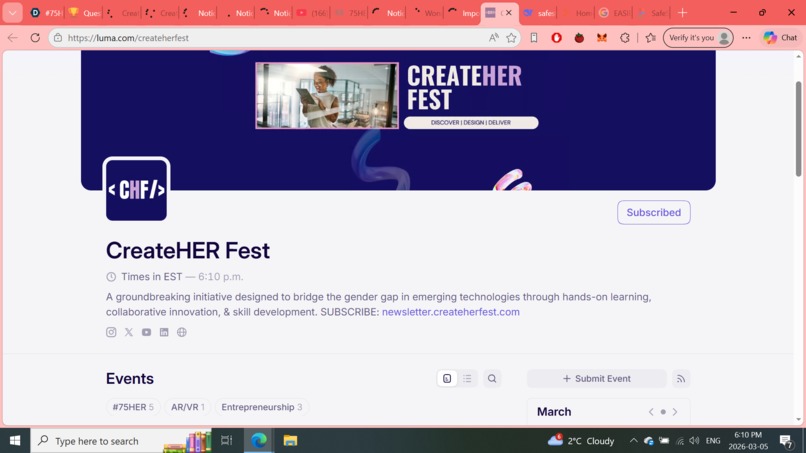Image resolution: width=806 pixels, height=453 pixels.
Task: Click the CreateHER Fest banner photo
Action: (327, 95)
